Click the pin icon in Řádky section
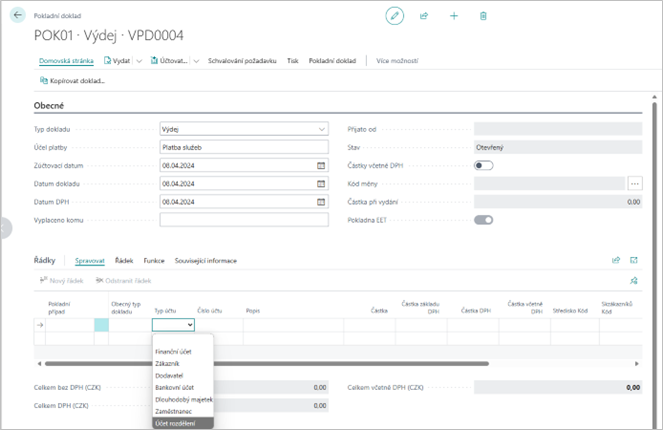The width and height of the screenshot is (663, 430). click(x=633, y=280)
